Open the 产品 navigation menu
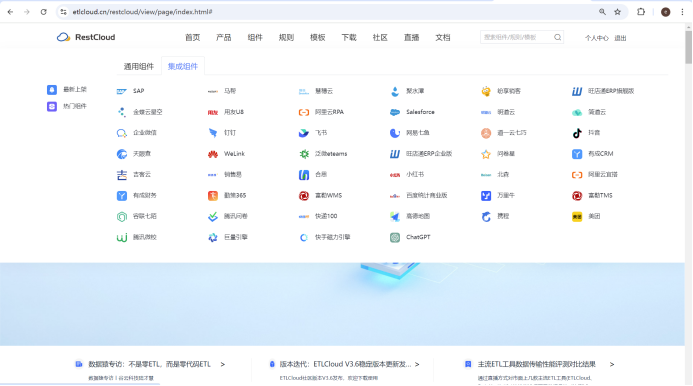Screen dimensions: 693x386 (224, 38)
